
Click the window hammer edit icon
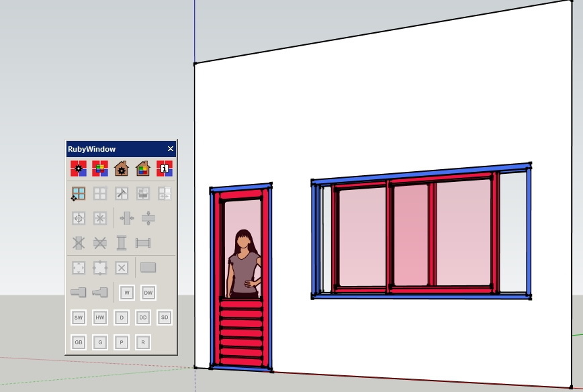coord(122,193)
